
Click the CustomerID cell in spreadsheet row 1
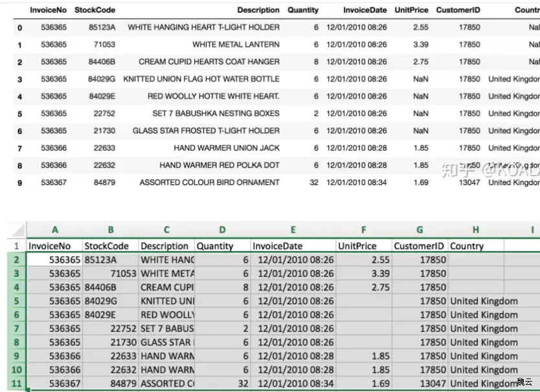pyautogui.click(x=420, y=246)
